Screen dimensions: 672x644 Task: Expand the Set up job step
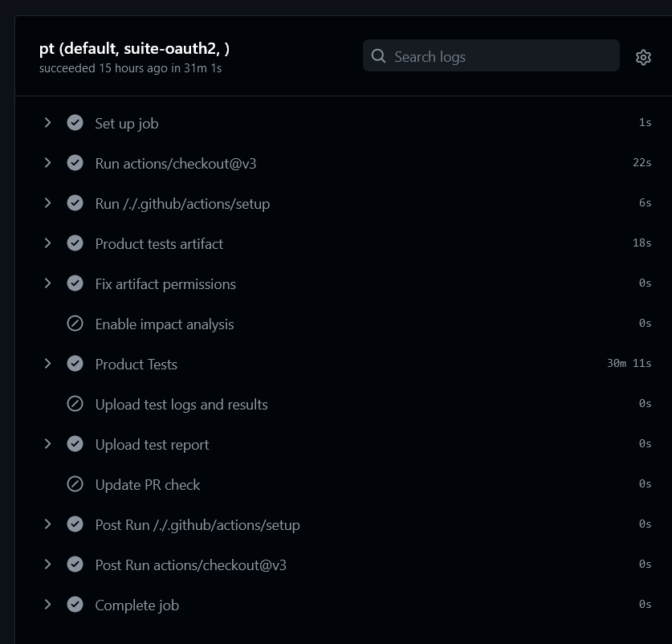[47, 123]
